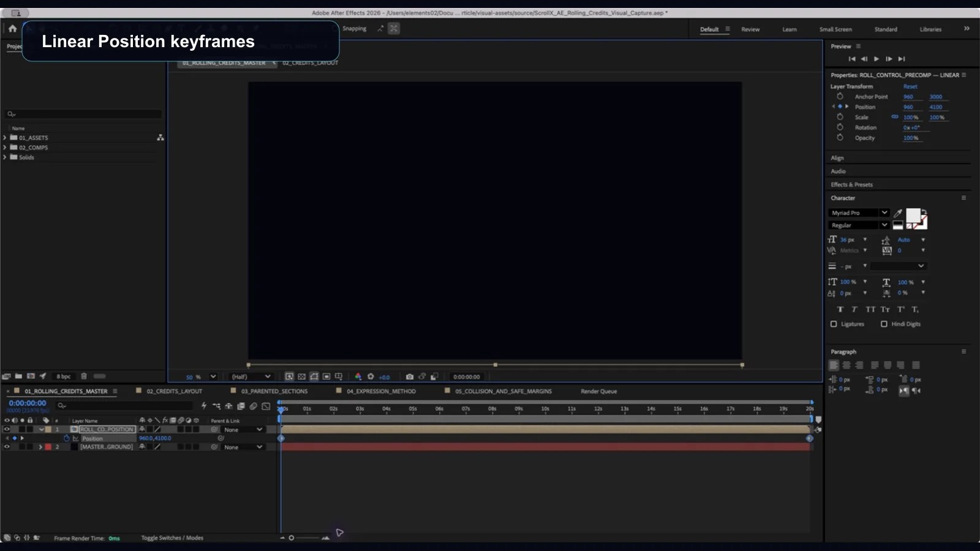Delete selected project items with trash icon
The width and height of the screenshot is (980, 551).
tap(84, 376)
